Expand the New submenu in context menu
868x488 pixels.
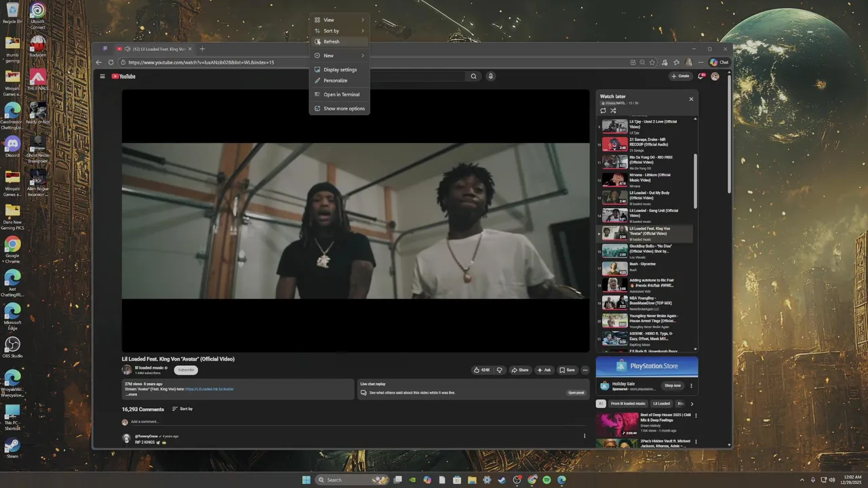tap(339, 56)
